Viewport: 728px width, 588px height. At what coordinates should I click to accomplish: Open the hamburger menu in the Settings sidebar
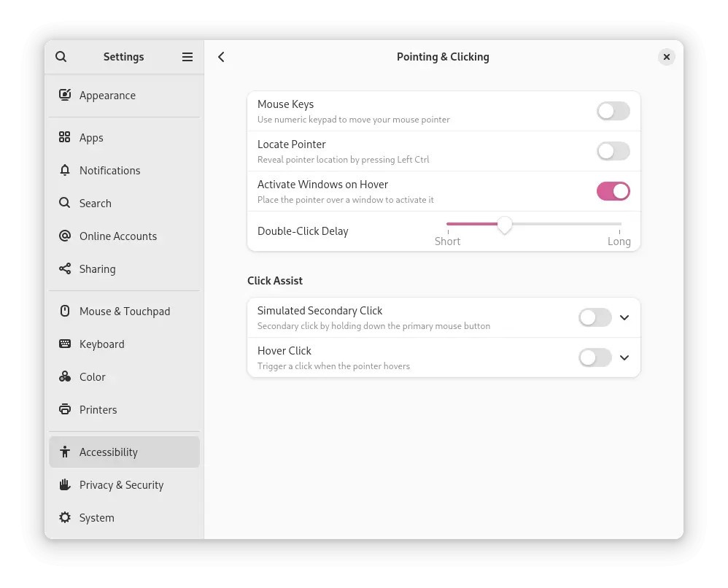pyautogui.click(x=187, y=57)
